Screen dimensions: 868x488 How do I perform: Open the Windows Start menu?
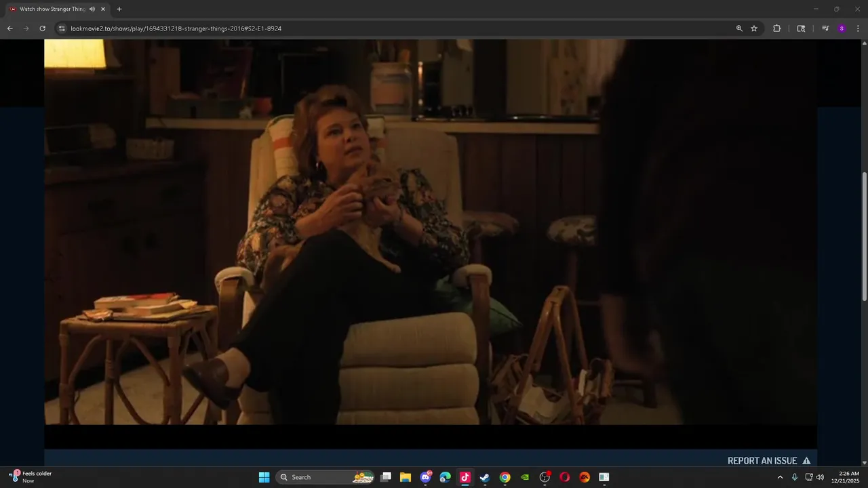[264, 477]
